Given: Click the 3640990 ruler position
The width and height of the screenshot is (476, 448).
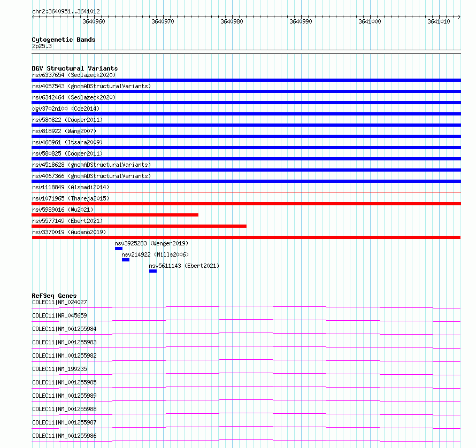Looking at the screenshot, I should pyautogui.click(x=301, y=21).
